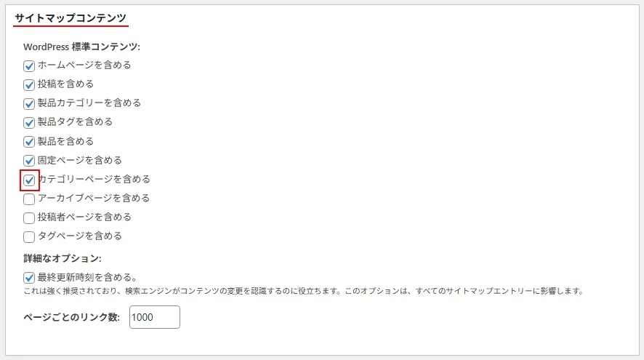This screenshot has height=360, width=644.
Task: Click the タグページを含める label text
Action: 80,236
